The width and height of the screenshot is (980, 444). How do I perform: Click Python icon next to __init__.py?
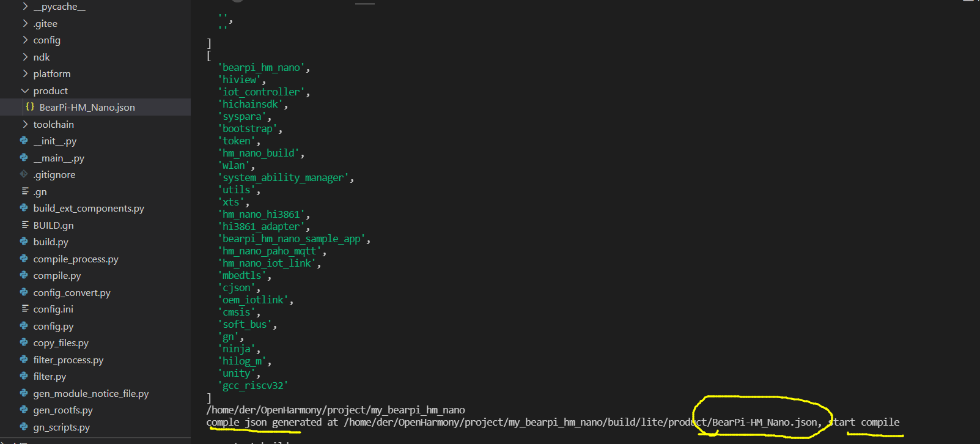pos(24,141)
